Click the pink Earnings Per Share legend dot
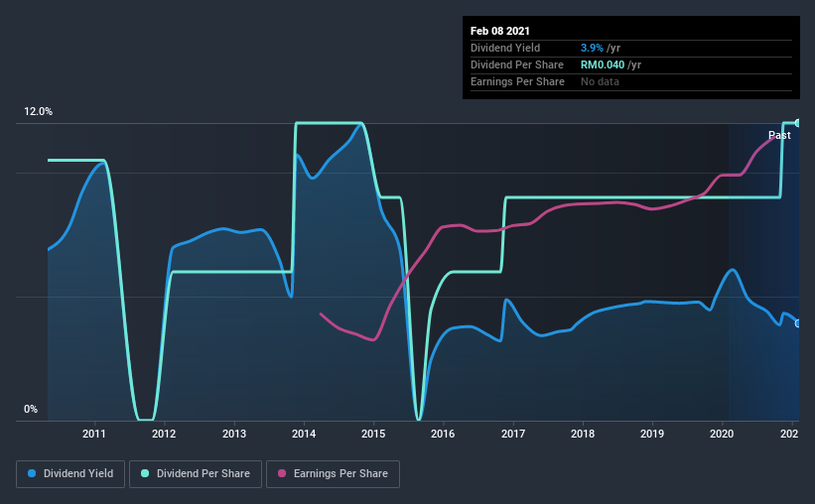Screen dimensions: 815x504 tap(282, 473)
